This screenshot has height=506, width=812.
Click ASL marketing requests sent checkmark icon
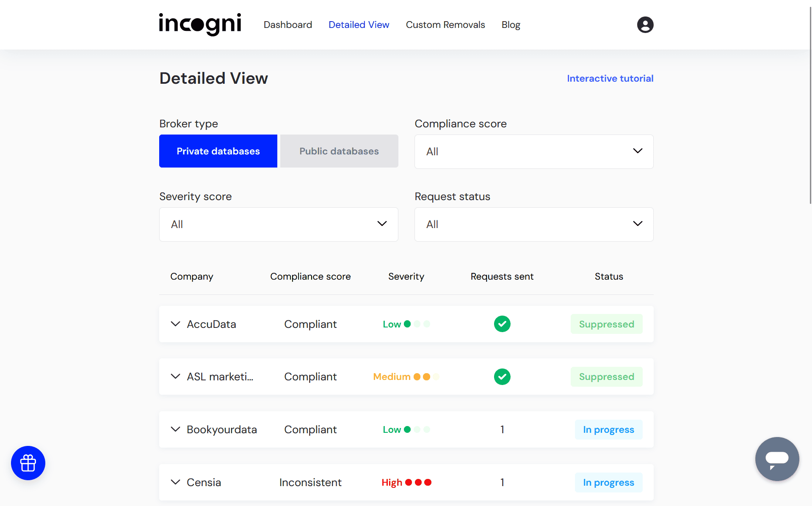click(502, 377)
